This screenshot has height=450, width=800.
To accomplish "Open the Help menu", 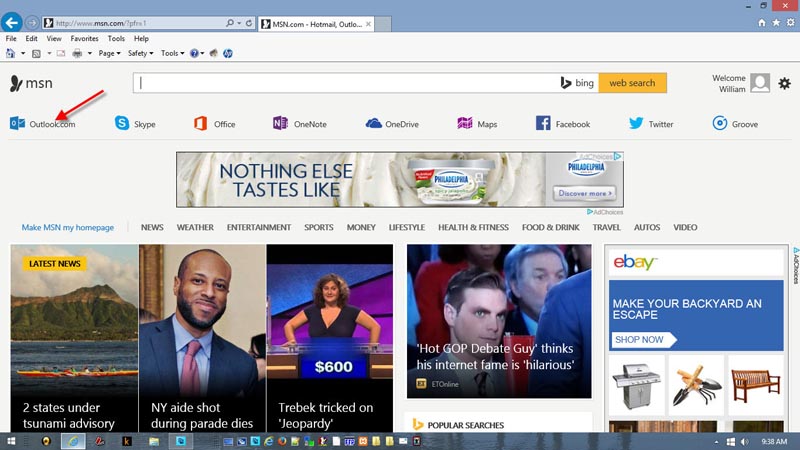I will [141, 38].
